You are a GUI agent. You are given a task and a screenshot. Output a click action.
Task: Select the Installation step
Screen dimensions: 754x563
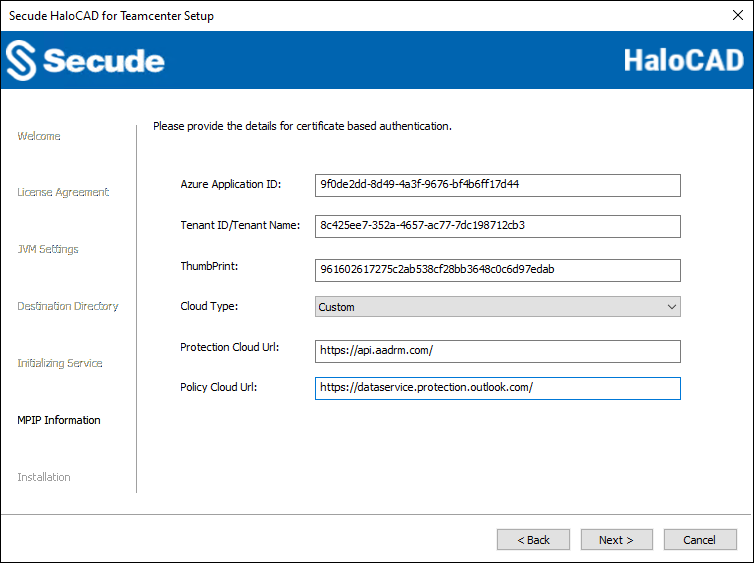click(44, 477)
